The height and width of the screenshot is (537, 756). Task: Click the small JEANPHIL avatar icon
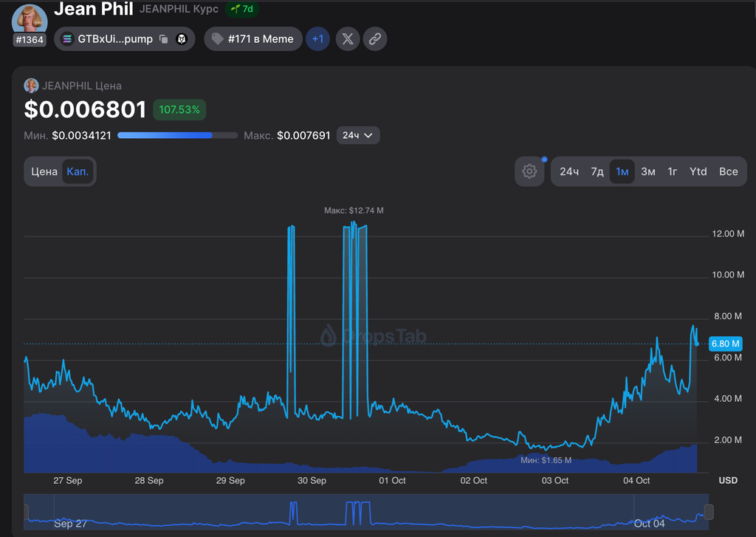(x=31, y=86)
